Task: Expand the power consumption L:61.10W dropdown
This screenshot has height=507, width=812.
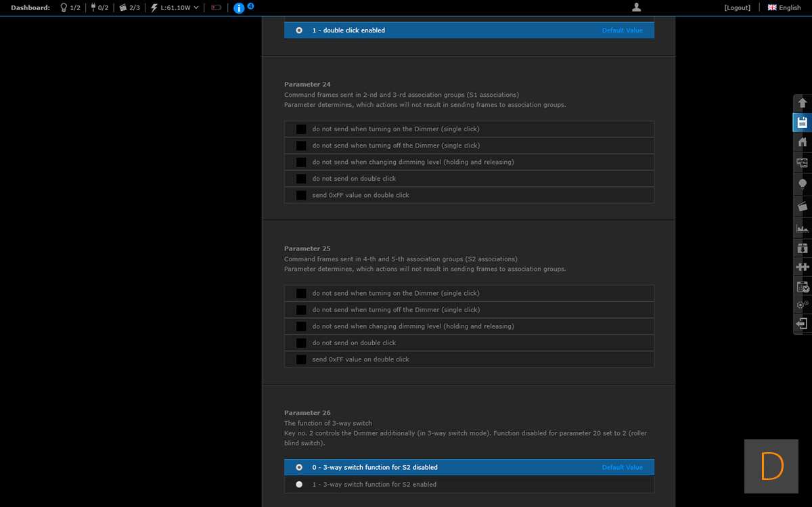Action: pyautogui.click(x=175, y=8)
